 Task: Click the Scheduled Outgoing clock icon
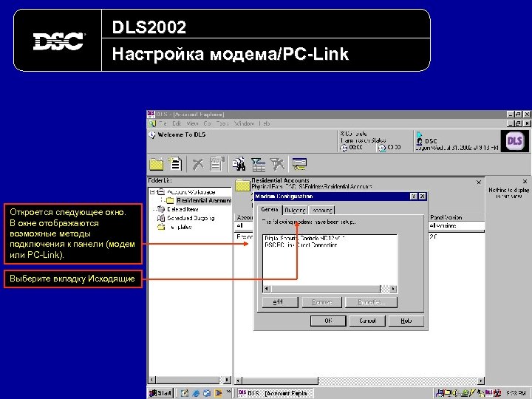tap(161, 218)
